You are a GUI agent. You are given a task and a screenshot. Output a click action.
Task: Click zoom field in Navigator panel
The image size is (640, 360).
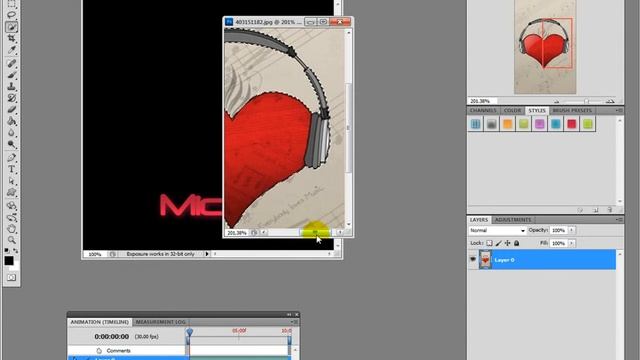click(481, 101)
